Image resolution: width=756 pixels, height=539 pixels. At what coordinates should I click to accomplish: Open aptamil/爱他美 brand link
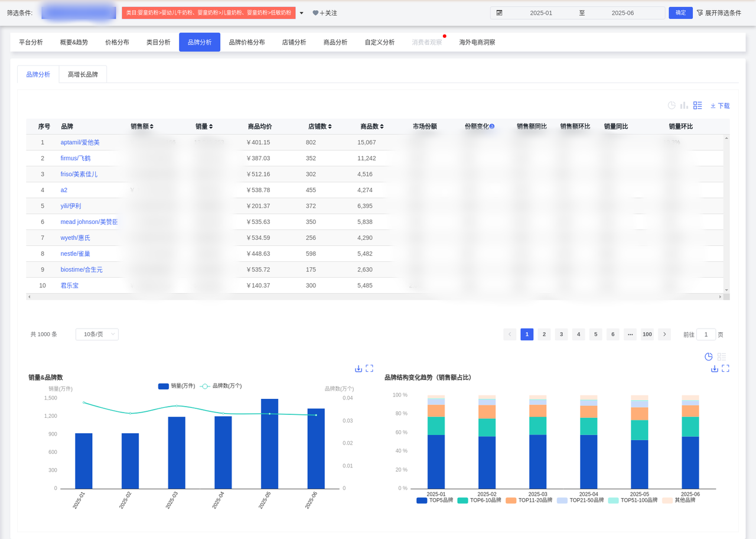click(x=80, y=142)
